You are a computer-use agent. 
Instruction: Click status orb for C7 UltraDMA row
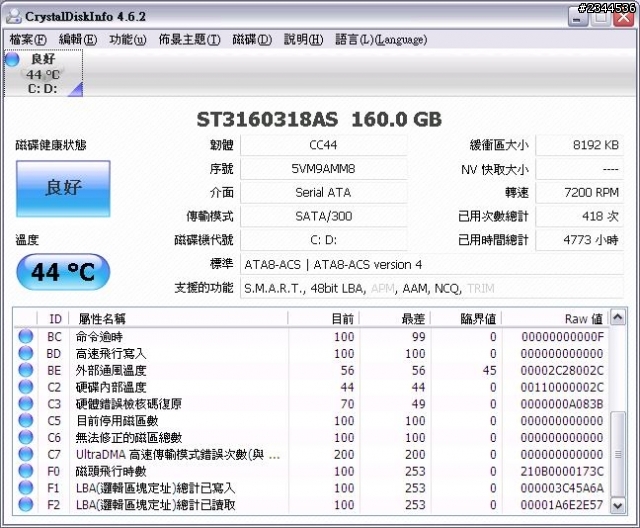point(26,454)
